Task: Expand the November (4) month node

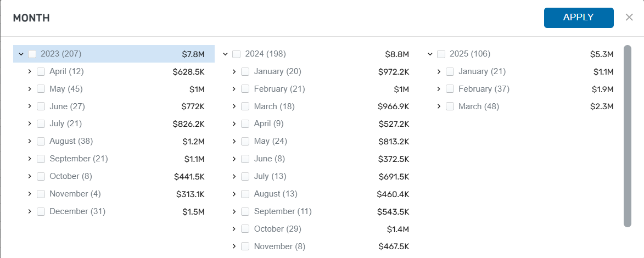Action: pos(30,194)
